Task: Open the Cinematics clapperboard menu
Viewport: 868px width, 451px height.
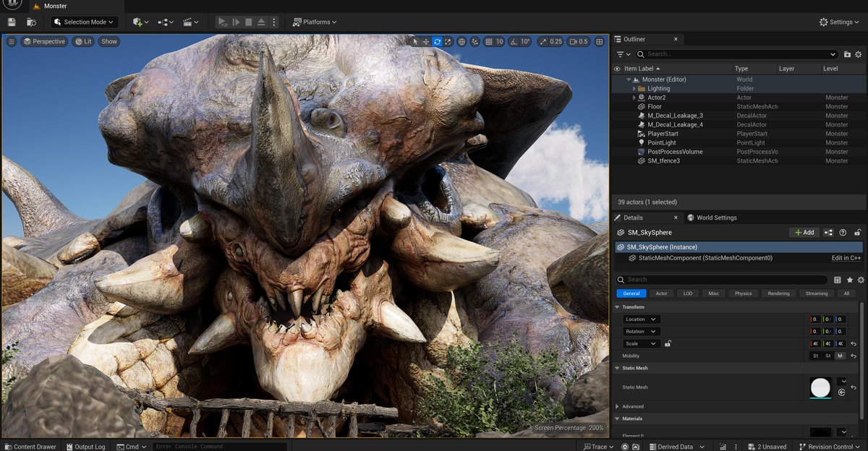Action: [191, 22]
